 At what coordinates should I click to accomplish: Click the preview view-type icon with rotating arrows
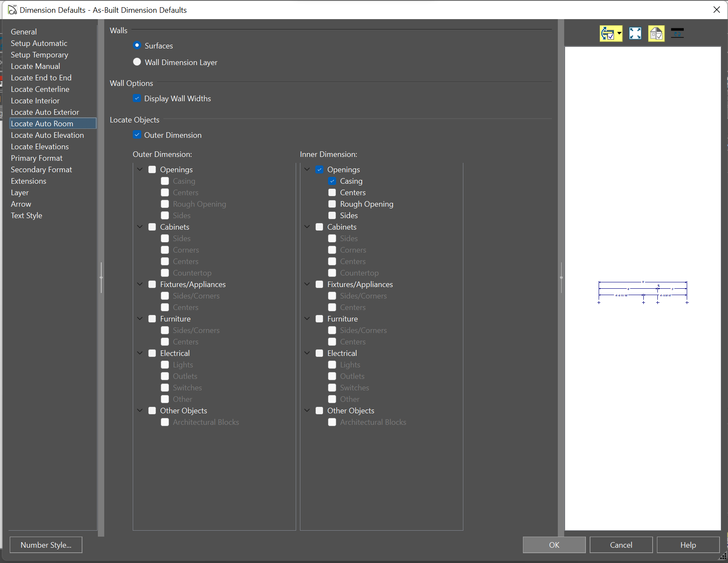[x=608, y=34]
